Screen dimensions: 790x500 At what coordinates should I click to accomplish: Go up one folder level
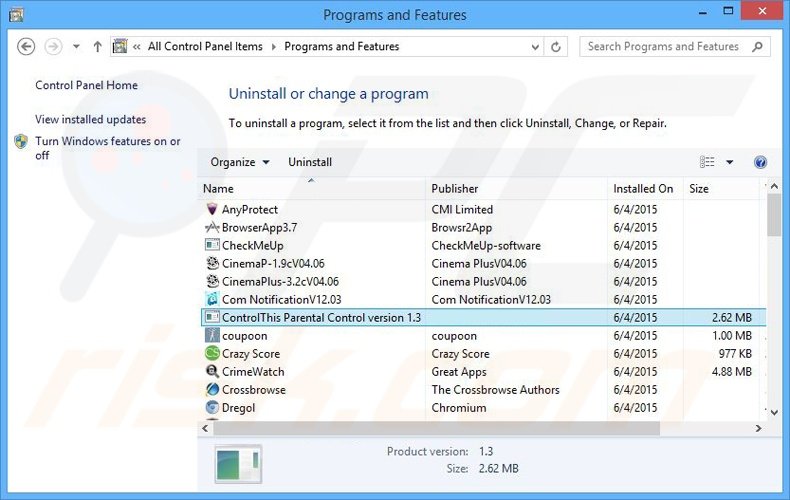click(97, 47)
